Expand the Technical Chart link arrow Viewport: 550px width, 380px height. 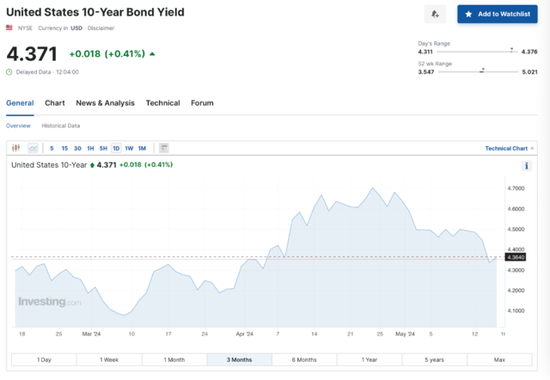532,148
